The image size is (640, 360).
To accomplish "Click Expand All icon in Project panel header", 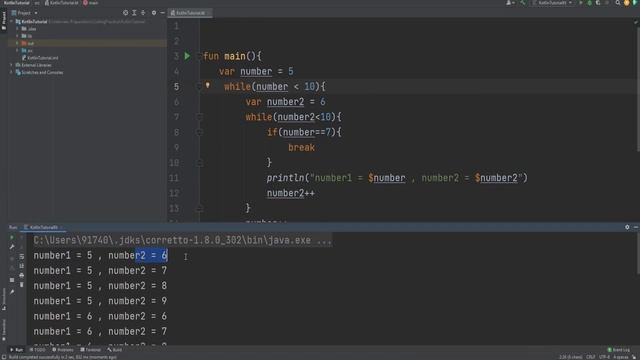I will coord(134,13).
